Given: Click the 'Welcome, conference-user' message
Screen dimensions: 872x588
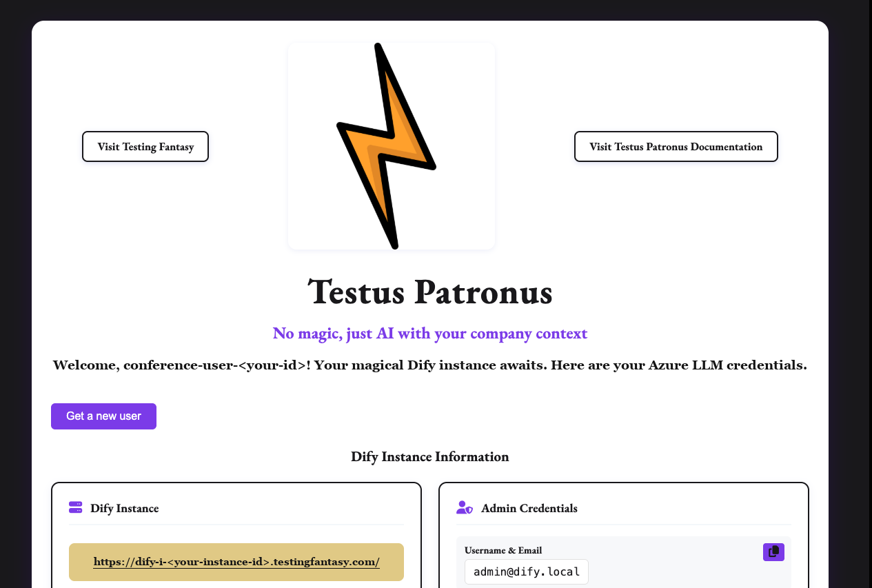Looking at the screenshot, I should [x=430, y=365].
